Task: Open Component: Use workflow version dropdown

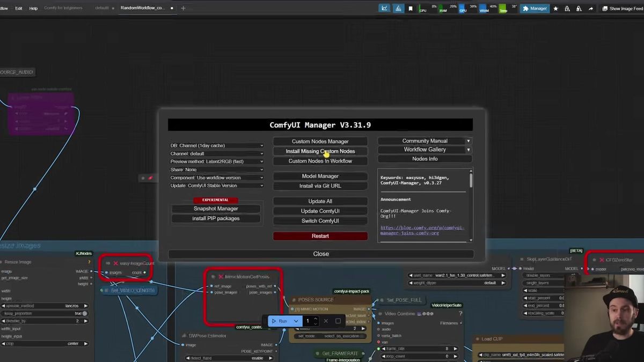Action: [217, 178]
